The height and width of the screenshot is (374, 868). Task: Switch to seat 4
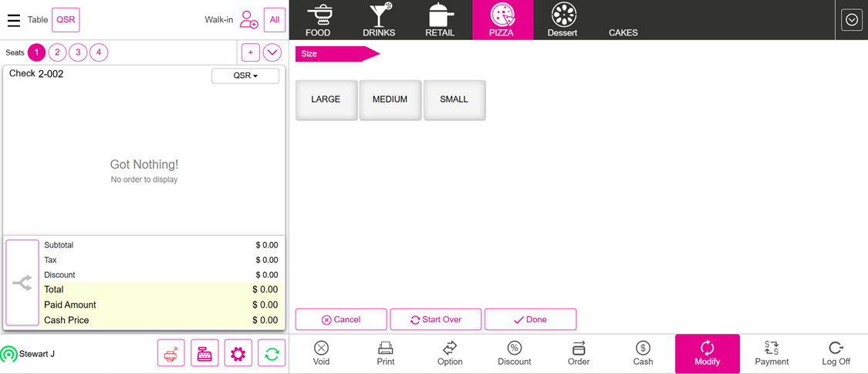tap(99, 52)
